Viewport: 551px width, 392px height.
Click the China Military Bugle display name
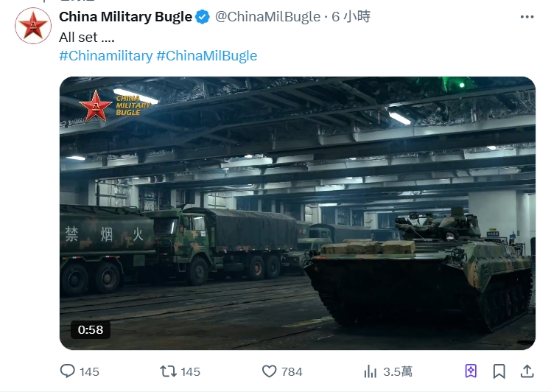[125, 16]
